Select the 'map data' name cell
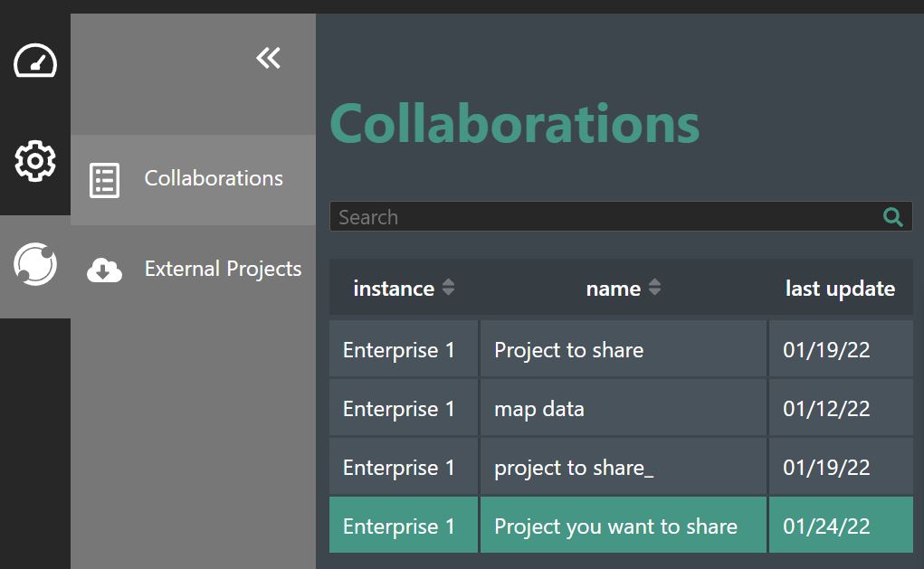 click(x=624, y=408)
